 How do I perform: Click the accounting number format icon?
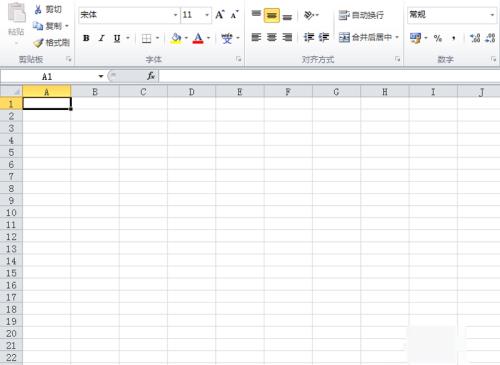coord(415,38)
